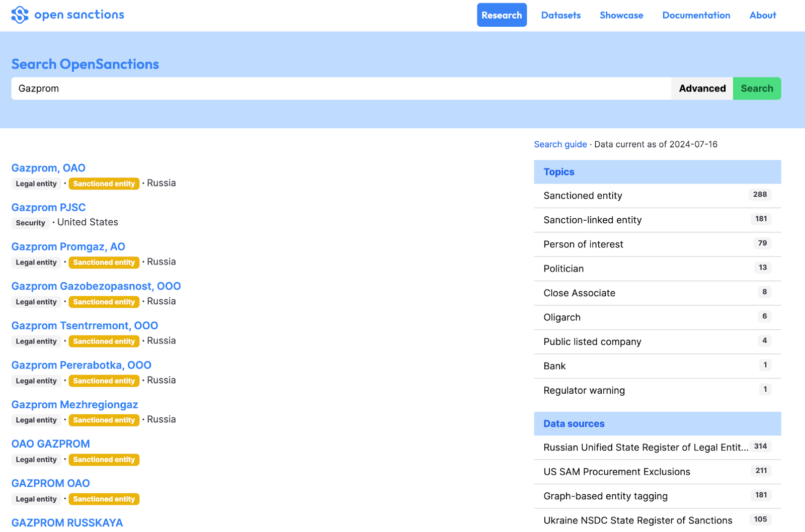This screenshot has height=532, width=805.
Task: Click Legal entity badge under Gazprom Promgaz
Action: point(36,262)
